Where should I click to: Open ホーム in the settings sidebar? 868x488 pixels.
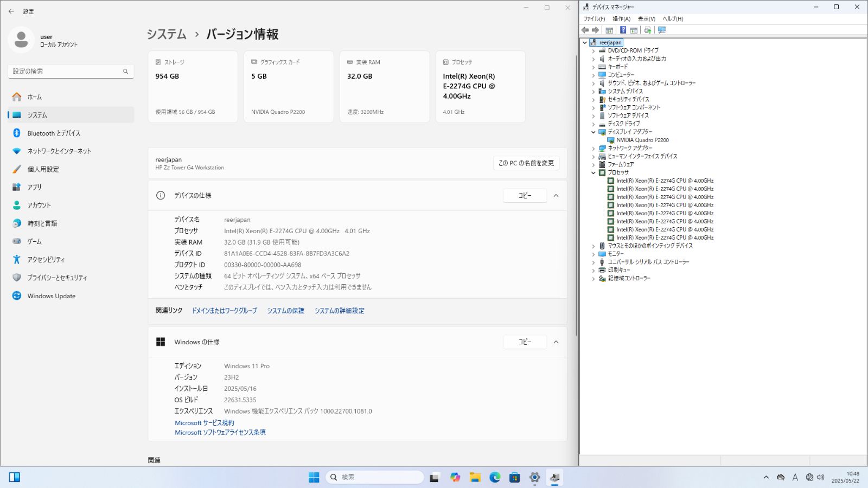pos(71,97)
